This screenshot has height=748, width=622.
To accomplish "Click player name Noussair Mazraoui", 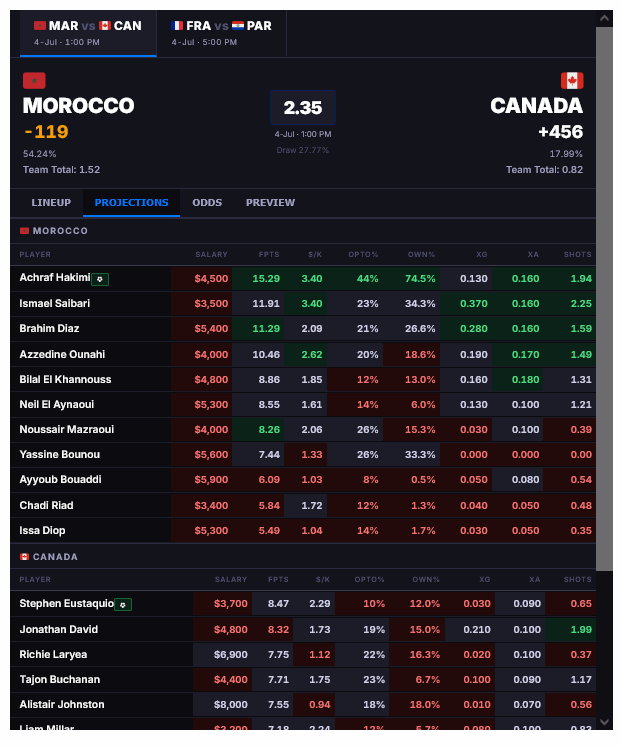I will [x=67, y=429].
